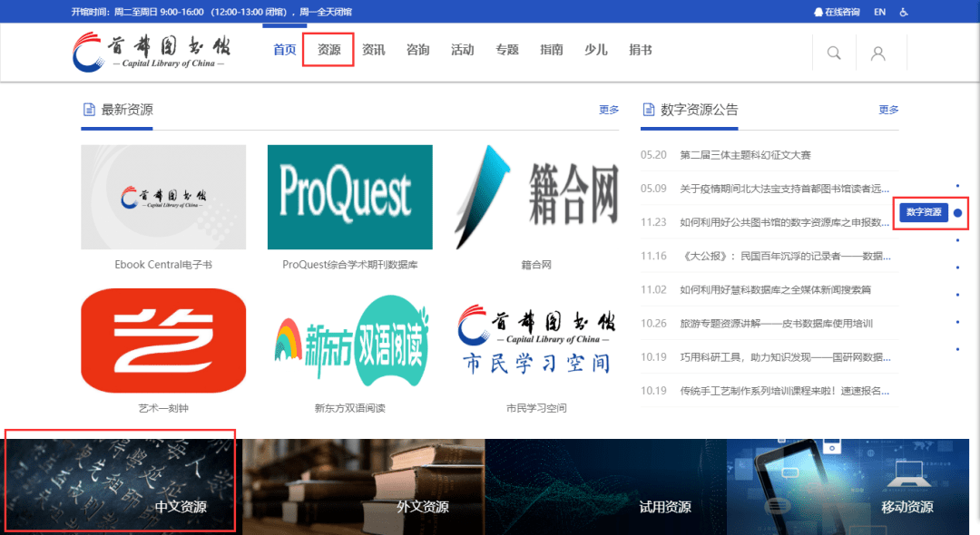
Task: Open the 移动资源 banner
Action: [x=853, y=486]
